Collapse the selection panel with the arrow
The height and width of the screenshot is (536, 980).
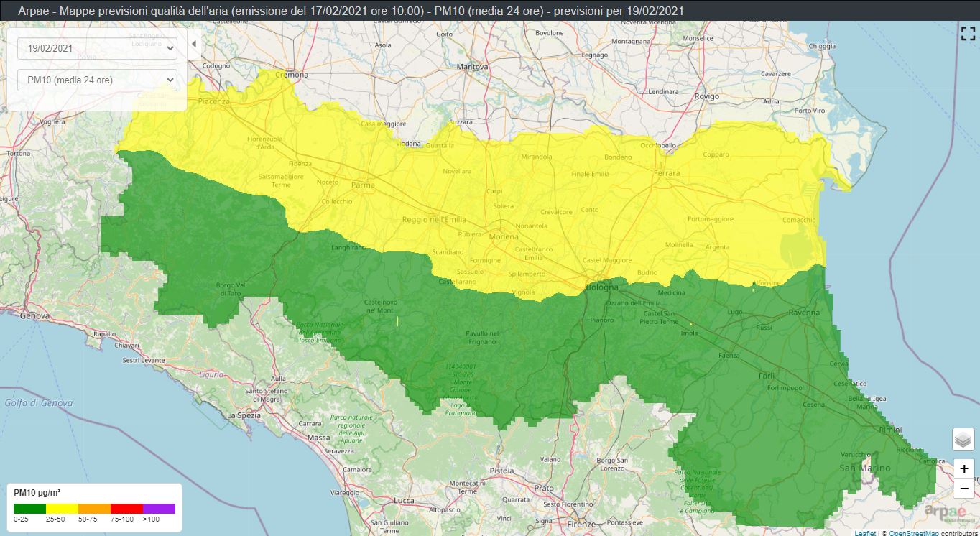pos(193,44)
